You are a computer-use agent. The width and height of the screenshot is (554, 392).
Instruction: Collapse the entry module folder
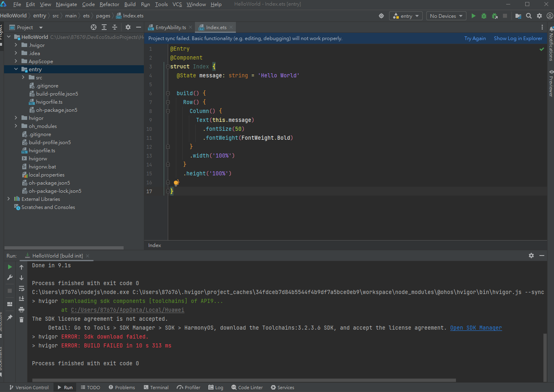16,69
